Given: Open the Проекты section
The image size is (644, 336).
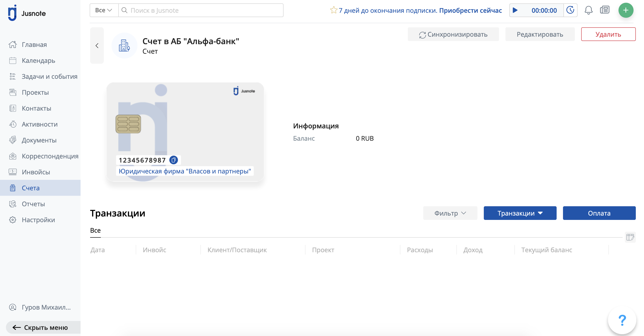Looking at the screenshot, I should [x=35, y=92].
